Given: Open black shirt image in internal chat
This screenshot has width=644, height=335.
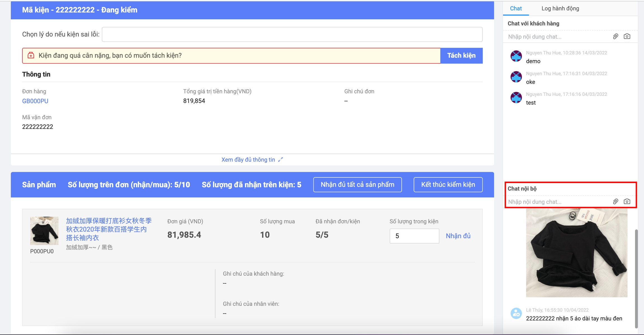Looking at the screenshot, I should pyautogui.click(x=576, y=253).
